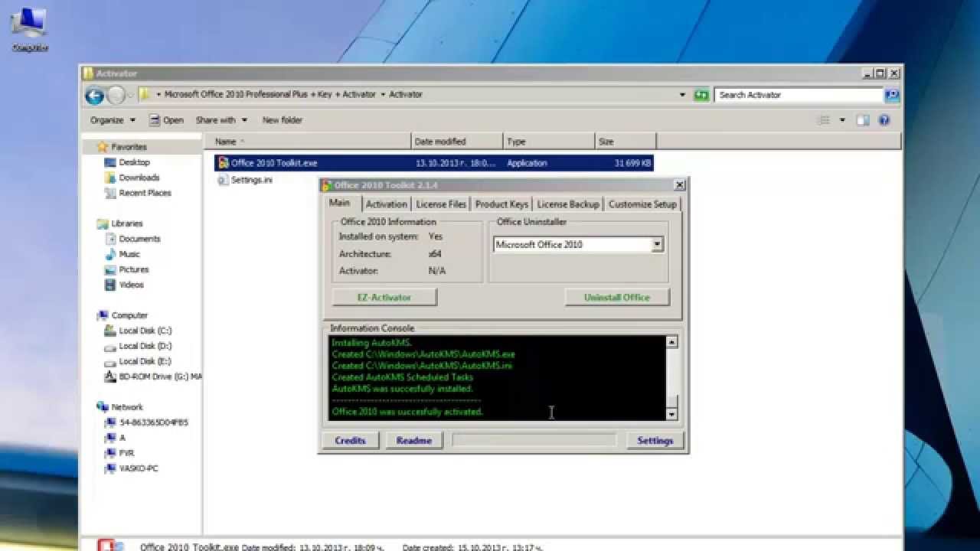The height and width of the screenshot is (551, 980).
Task: Open the Readme button
Action: 414,440
